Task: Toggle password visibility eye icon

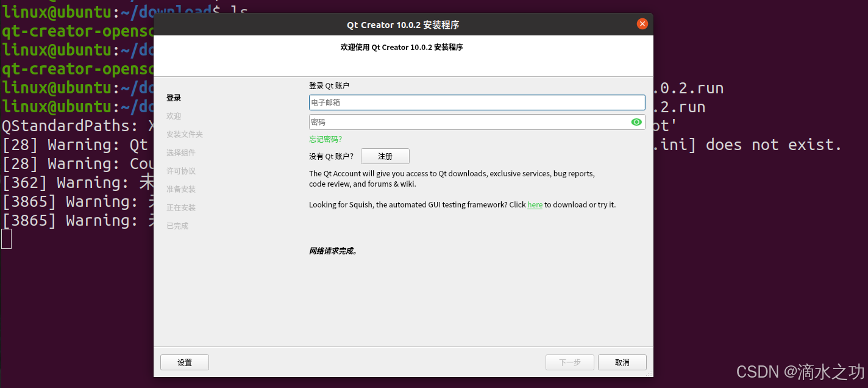Action: [636, 122]
